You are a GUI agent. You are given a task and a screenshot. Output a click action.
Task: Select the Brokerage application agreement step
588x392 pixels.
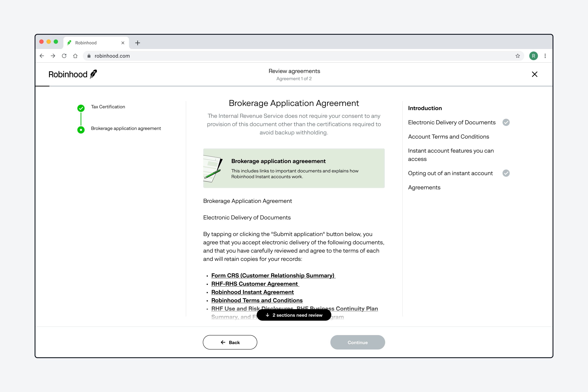(126, 128)
